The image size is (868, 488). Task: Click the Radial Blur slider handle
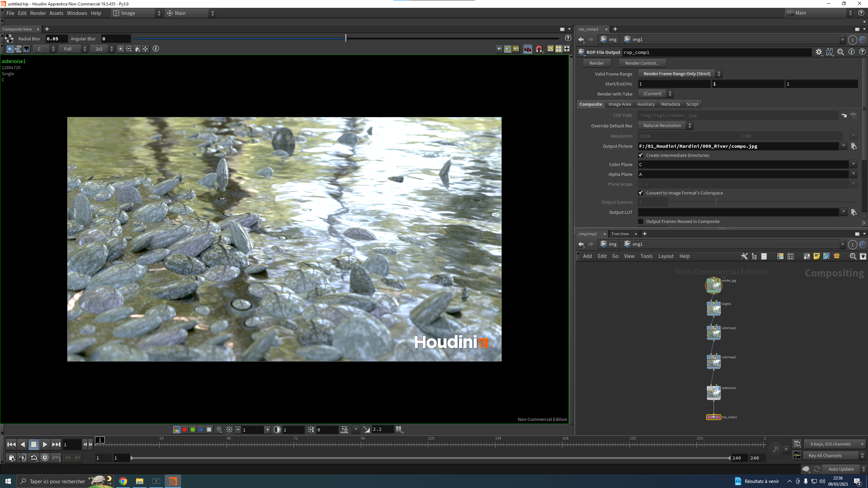[x=346, y=38]
